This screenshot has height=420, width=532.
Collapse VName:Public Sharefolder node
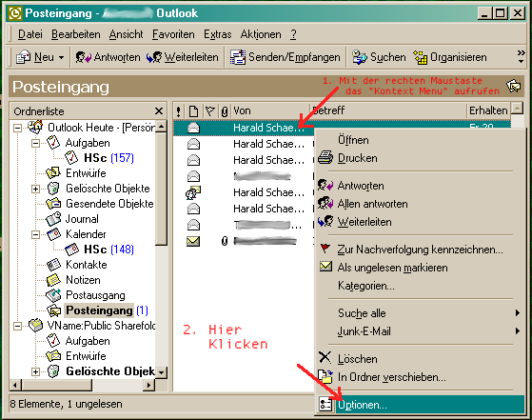coord(17,326)
